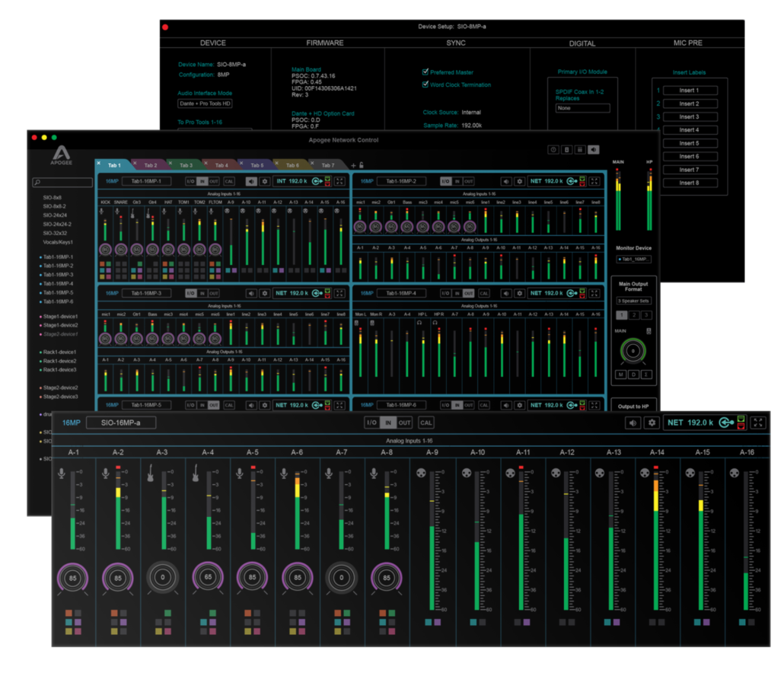The image size is (784, 673).
Task: Click the clock icon in the top-right toolbar
Action: tap(553, 149)
